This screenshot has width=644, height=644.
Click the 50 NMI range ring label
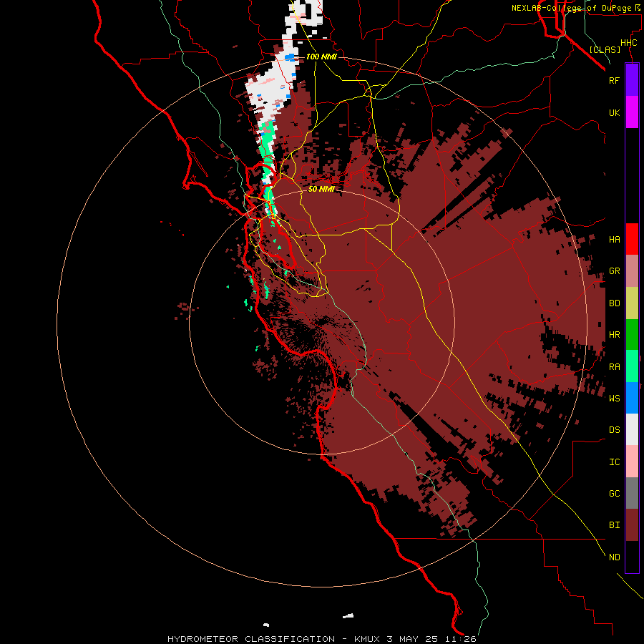click(321, 189)
